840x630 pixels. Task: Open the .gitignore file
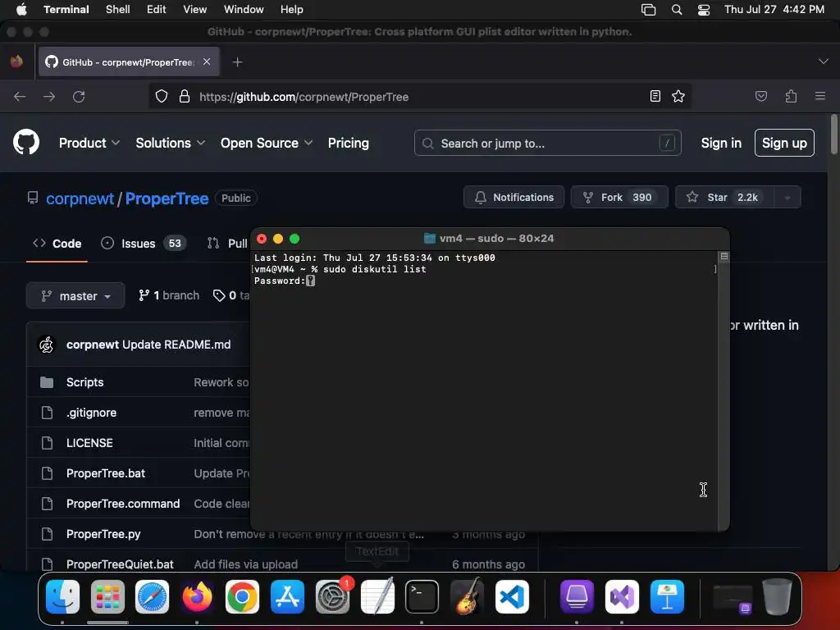tap(91, 413)
